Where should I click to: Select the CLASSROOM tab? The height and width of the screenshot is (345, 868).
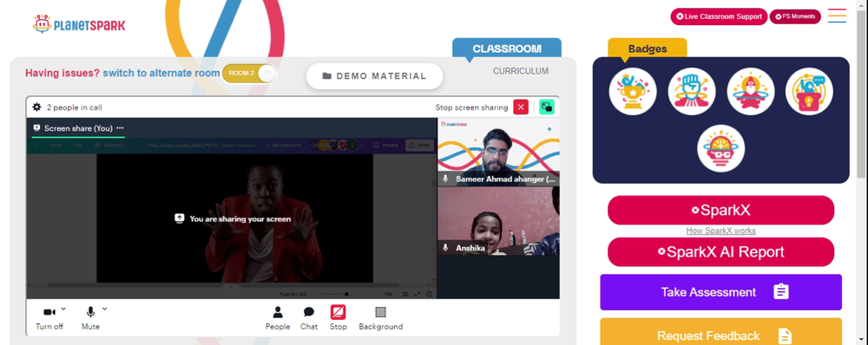pyautogui.click(x=507, y=48)
